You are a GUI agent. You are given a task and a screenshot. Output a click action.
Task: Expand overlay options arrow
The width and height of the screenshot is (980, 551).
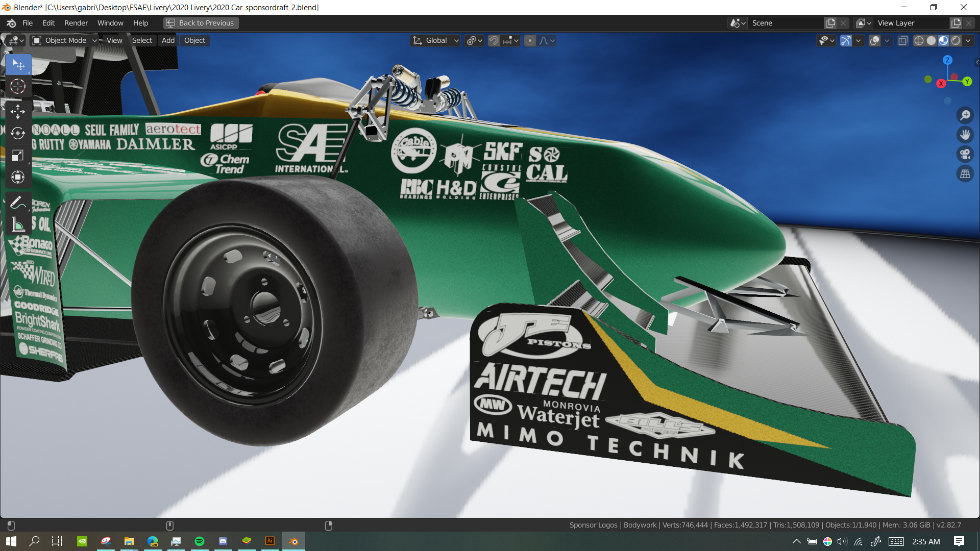887,41
